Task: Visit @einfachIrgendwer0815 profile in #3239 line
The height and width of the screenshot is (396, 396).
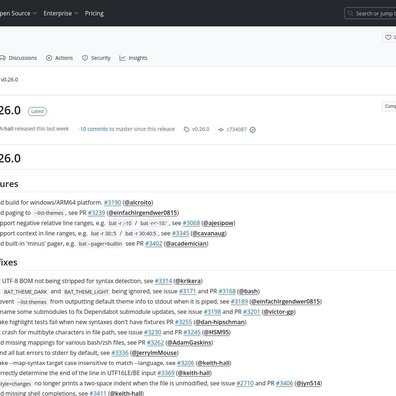Action: (143, 213)
